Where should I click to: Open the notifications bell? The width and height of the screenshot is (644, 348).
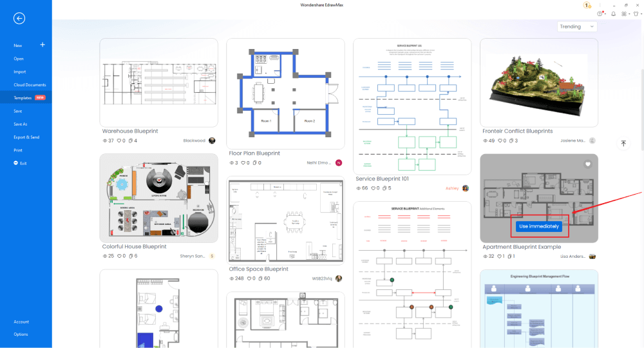coord(613,14)
